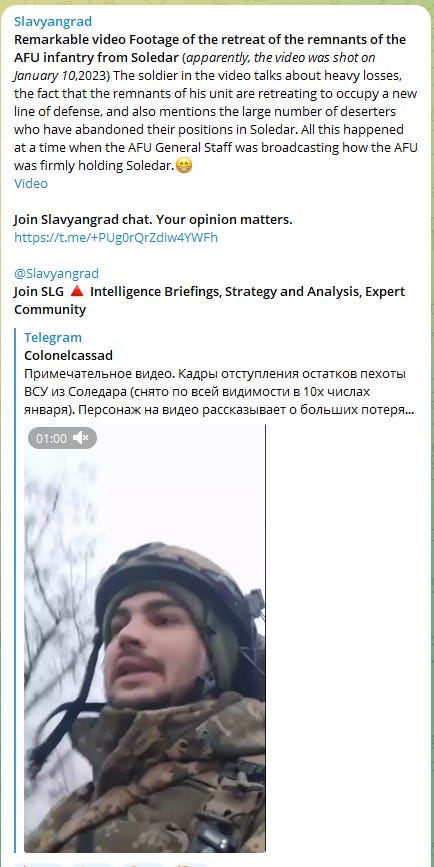This screenshot has height=867, width=434.
Task: Unmute the video with the speaker icon
Action: point(81,438)
